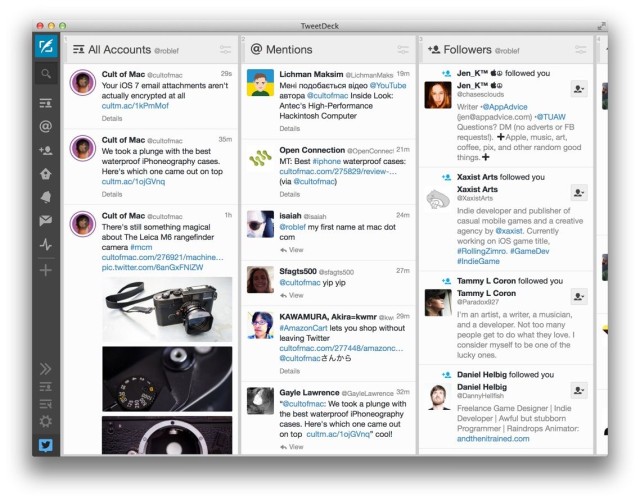
Task: Click Jen_K's profile photo
Action: (x=438, y=95)
